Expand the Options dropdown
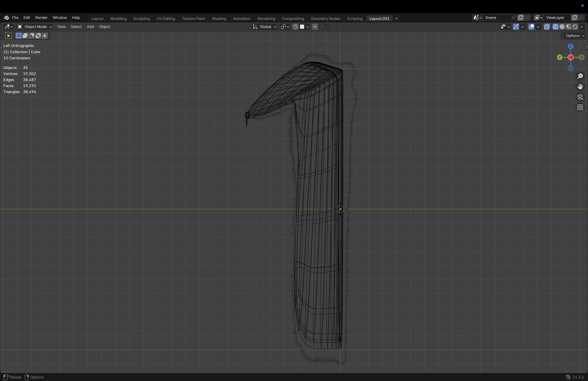This screenshot has height=381, width=588. [575, 36]
